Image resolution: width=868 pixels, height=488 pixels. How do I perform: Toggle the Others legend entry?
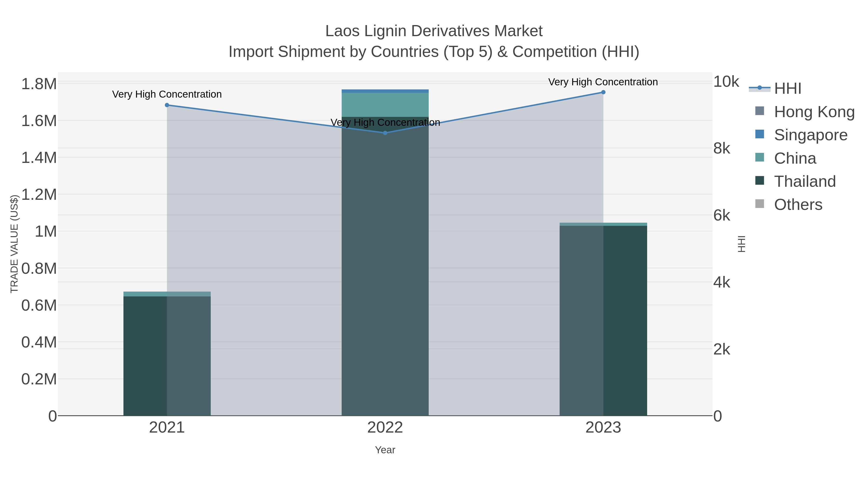pyautogui.click(x=788, y=204)
